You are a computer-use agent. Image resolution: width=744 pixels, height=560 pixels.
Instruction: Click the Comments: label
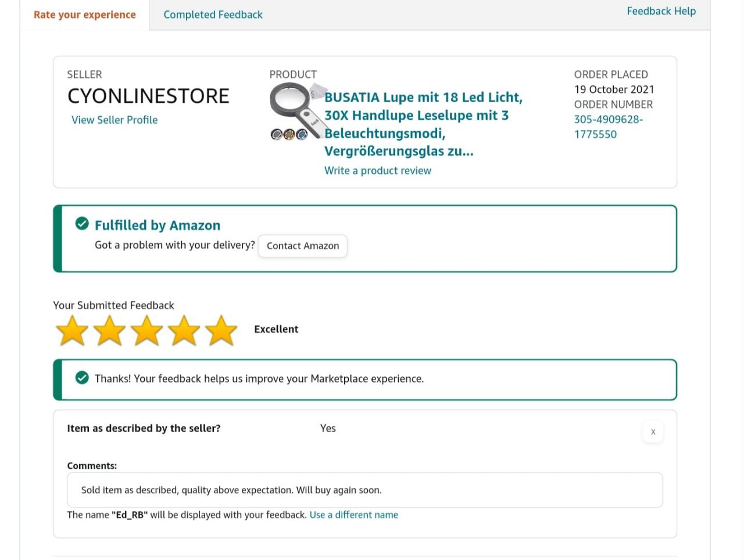92,466
